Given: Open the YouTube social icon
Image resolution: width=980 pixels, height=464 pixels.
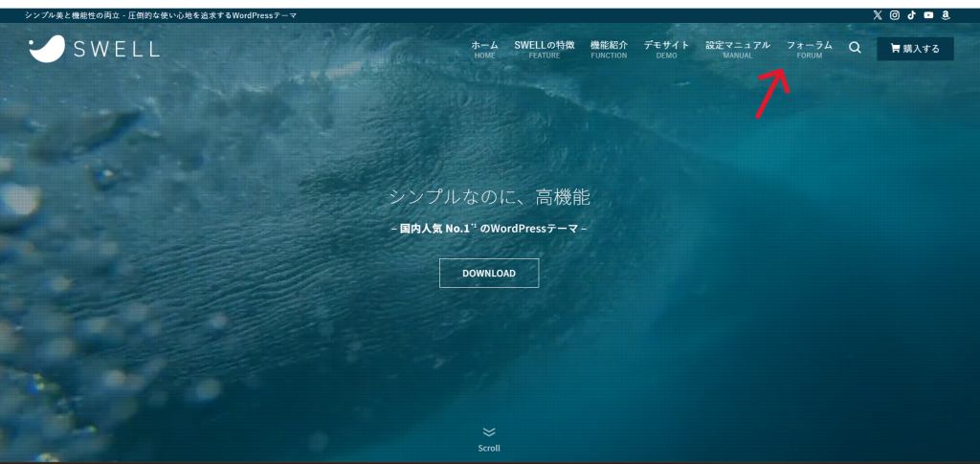Looking at the screenshot, I should coord(928,15).
